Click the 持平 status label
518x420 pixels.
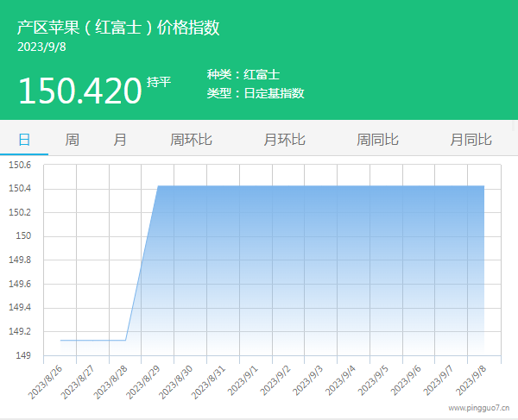click(x=159, y=82)
